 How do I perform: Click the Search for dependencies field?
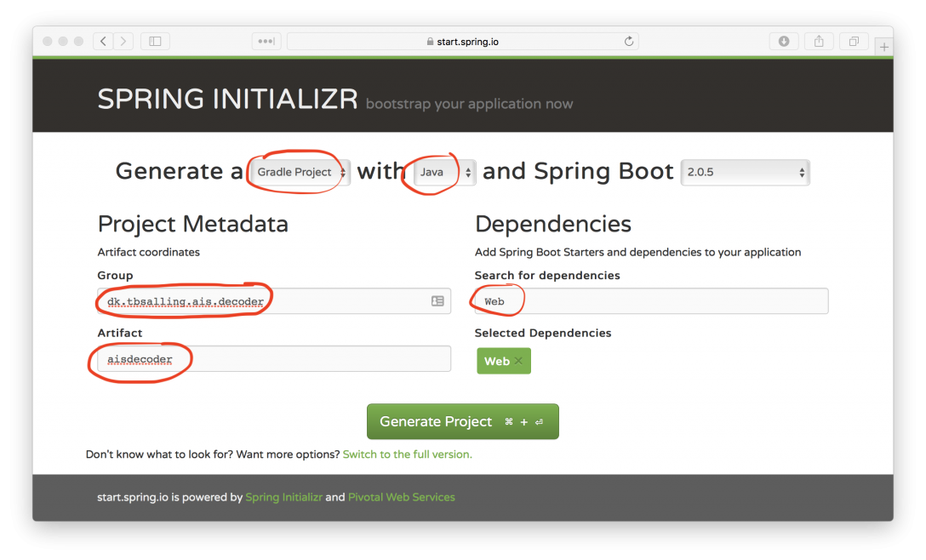(651, 301)
